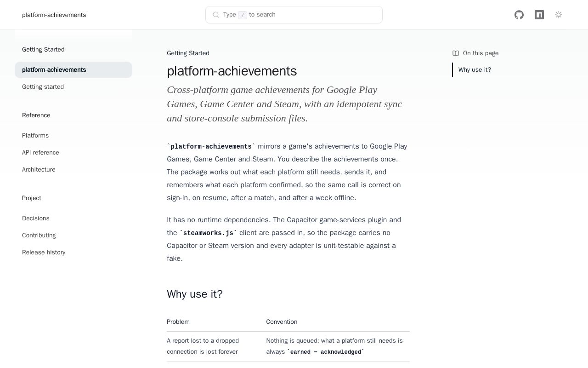Click the 'Problem' table column header
This screenshot has width=588, height=368.
click(x=178, y=322)
